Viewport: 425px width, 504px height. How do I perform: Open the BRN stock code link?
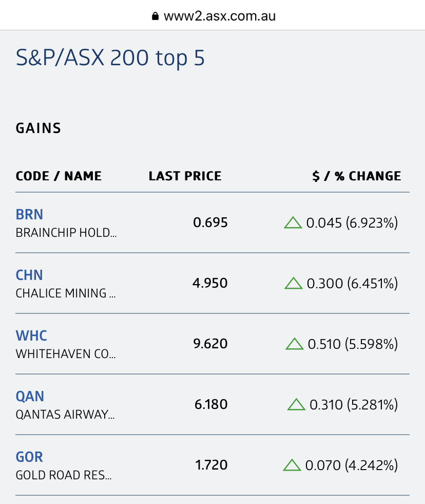29,214
